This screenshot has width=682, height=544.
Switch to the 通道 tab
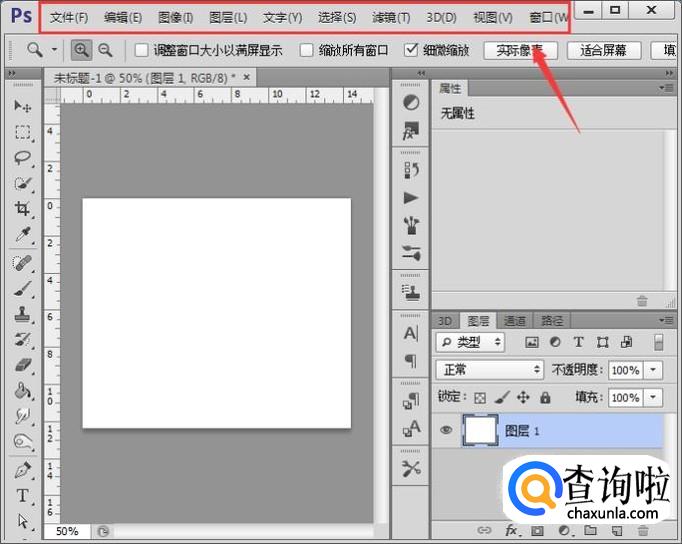(x=514, y=321)
